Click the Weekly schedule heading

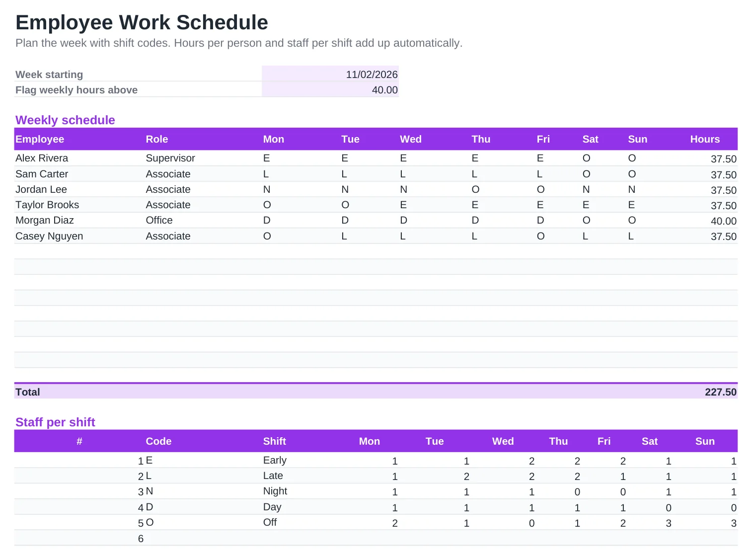point(65,120)
